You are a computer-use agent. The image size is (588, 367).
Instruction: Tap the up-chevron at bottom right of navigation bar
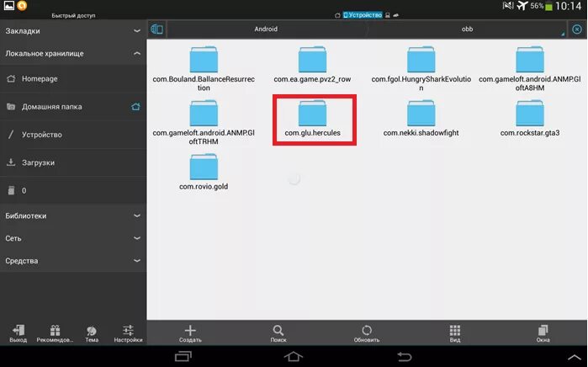574,357
